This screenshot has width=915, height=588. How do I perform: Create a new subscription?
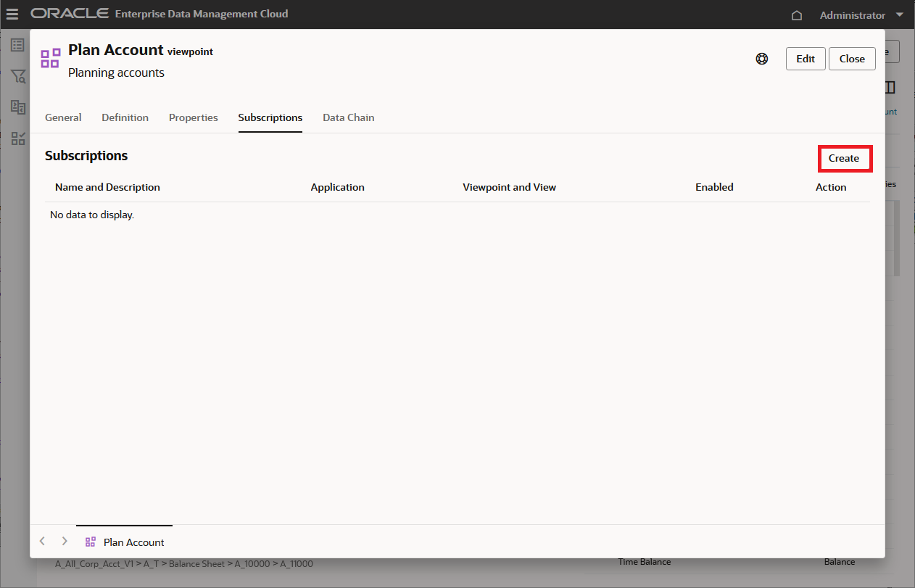[x=844, y=158]
